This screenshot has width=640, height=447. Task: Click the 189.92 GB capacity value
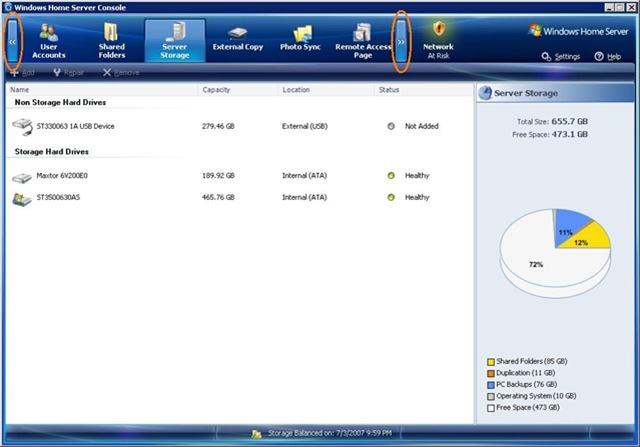click(218, 176)
